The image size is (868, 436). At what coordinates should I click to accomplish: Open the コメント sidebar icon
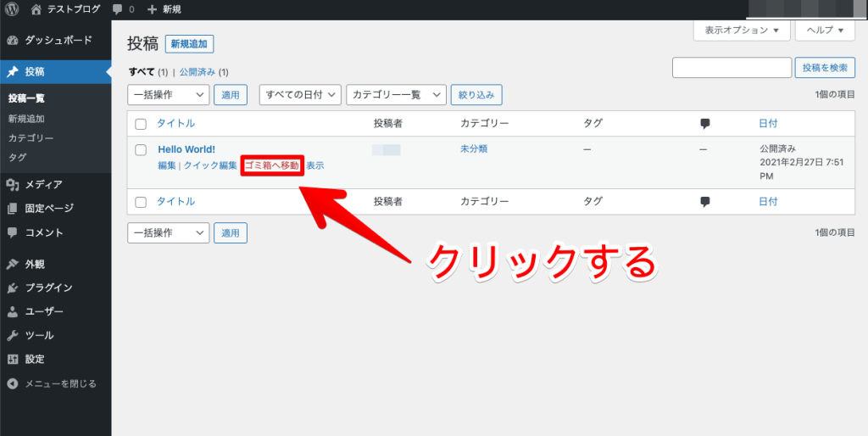click(x=12, y=232)
